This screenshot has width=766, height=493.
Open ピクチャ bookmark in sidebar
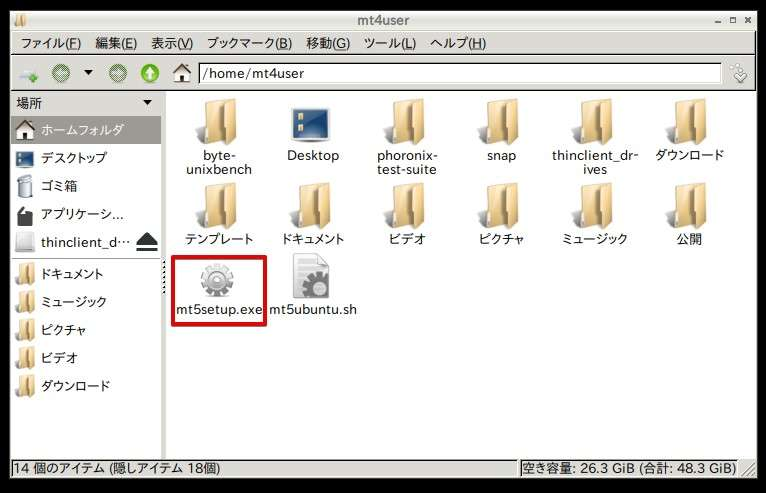point(86,330)
